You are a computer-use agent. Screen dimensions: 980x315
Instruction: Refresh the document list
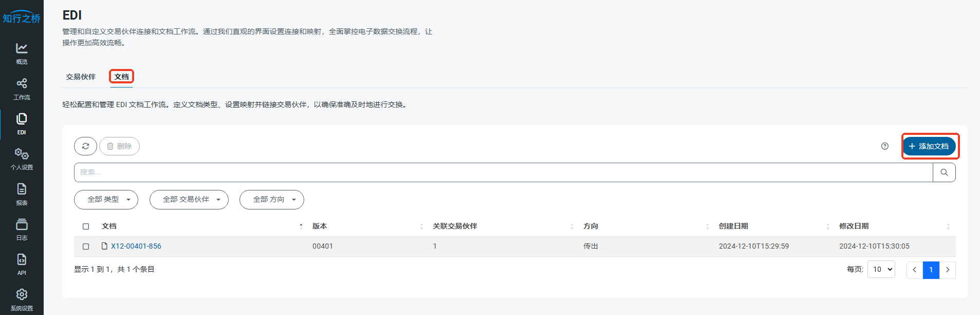click(85, 146)
